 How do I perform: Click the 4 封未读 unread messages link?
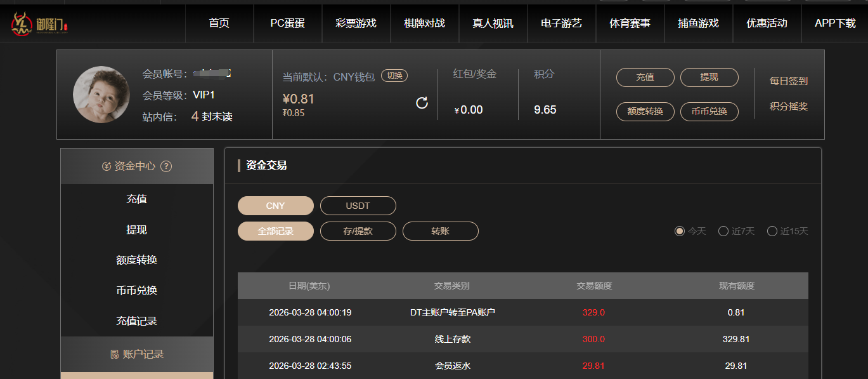(212, 117)
